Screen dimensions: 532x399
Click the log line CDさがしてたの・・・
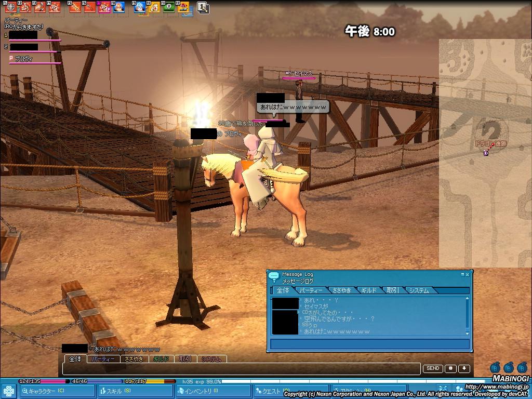tap(327, 312)
